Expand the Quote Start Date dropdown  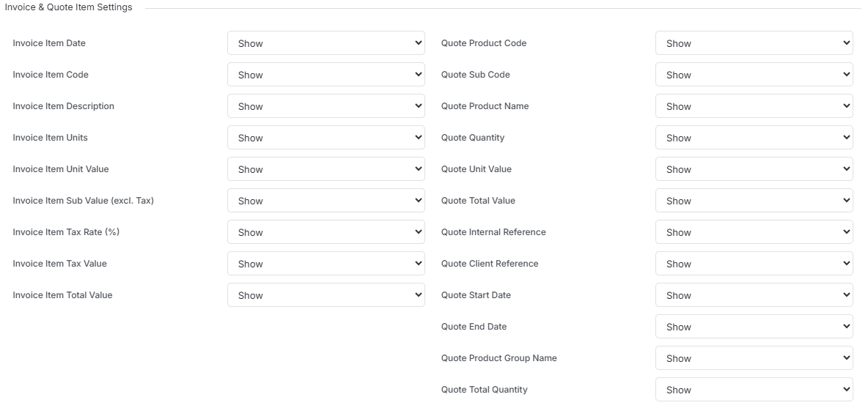[x=754, y=295]
